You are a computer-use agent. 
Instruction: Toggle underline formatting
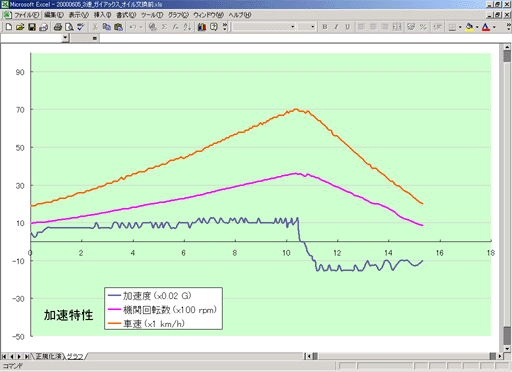click(x=348, y=27)
